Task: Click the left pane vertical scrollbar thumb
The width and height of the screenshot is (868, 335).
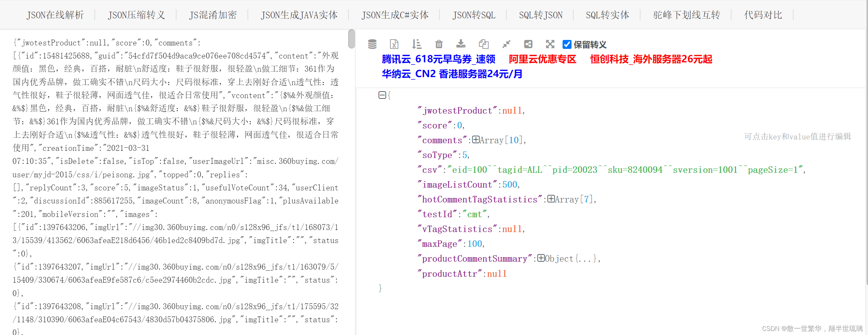Action: point(351,39)
